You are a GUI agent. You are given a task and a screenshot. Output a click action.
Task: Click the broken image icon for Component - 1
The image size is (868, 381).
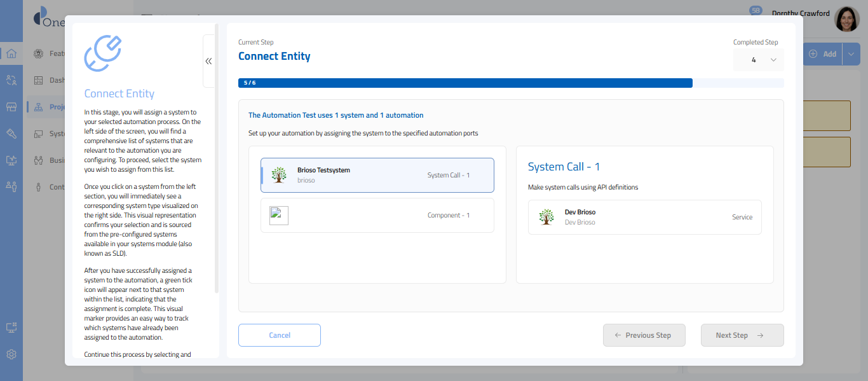279,216
